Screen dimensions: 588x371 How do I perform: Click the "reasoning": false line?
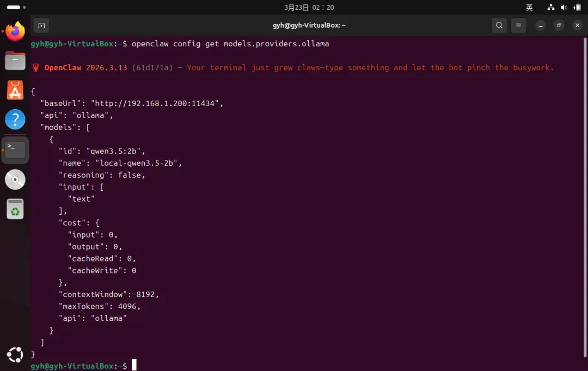pos(102,175)
